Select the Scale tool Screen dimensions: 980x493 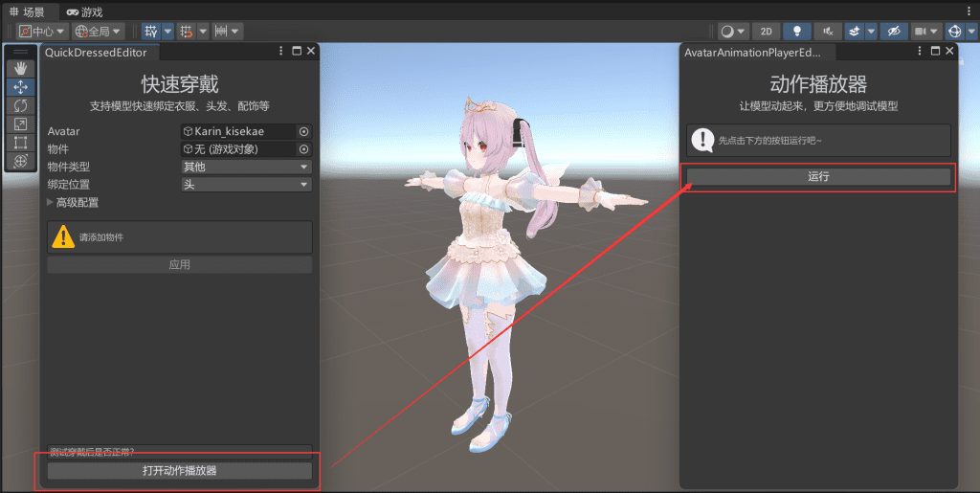20,123
